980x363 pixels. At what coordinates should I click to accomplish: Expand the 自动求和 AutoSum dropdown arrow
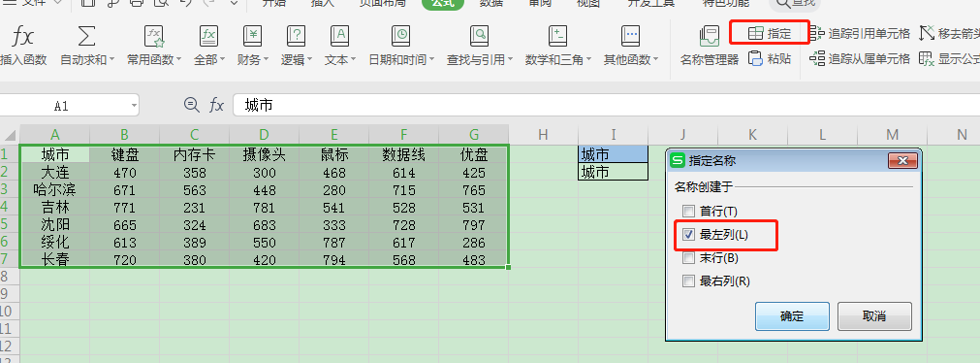click(111, 60)
